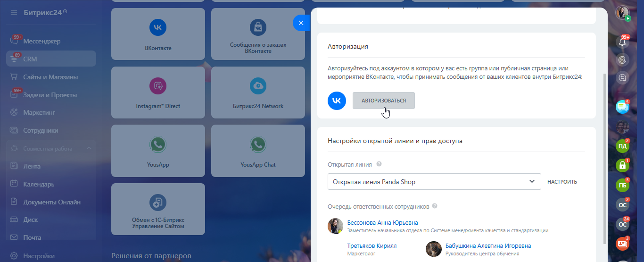644x262 pixels.
Task: Click the Мессенджер chat icon
Action: tap(14, 42)
